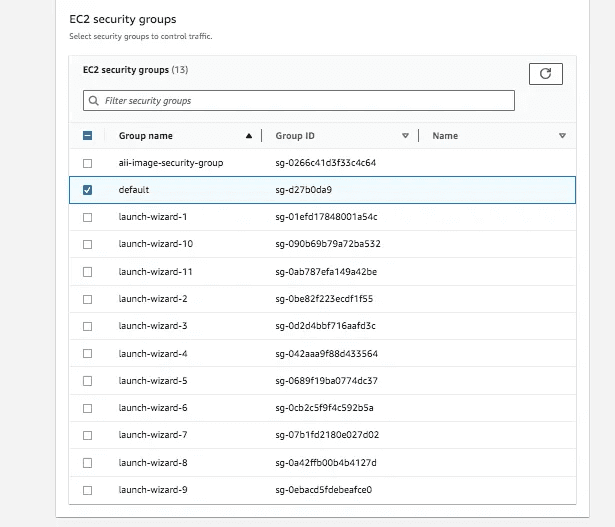This screenshot has height=527, width=615.
Task: Click group ID sg-0689f19ba0774dc37
Action: (x=326, y=381)
